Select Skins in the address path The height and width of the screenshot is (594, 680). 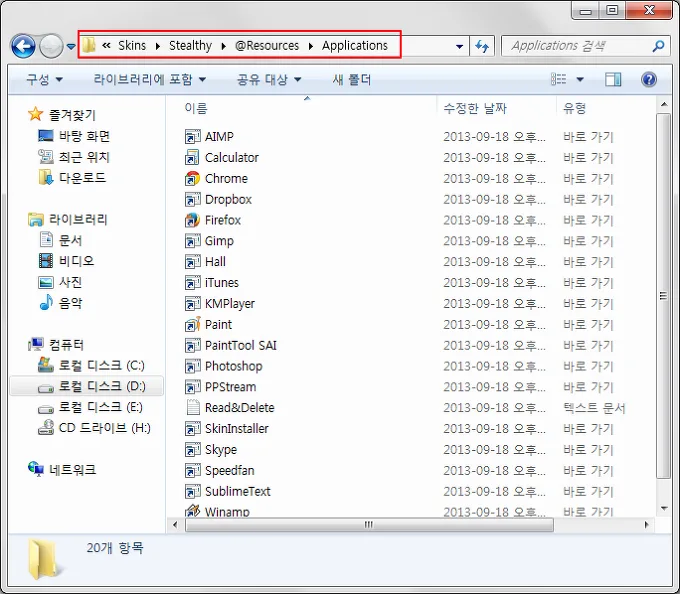point(132,46)
